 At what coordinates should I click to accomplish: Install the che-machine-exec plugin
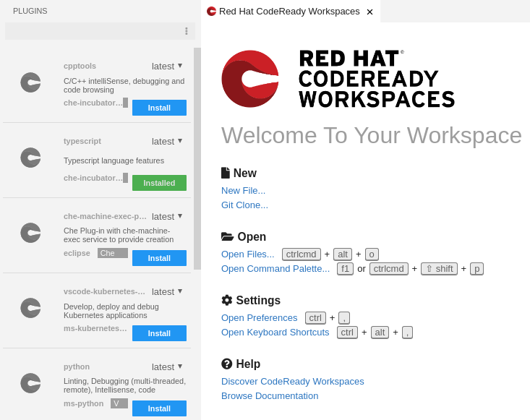point(159,258)
